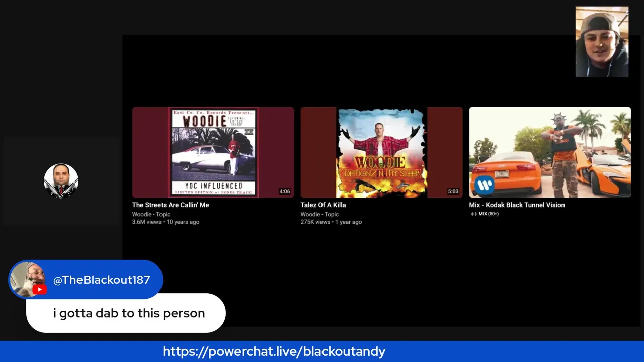644x362 pixels.
Task: Click '275K views • 1 year ago' text
Action: coord(331,222)
